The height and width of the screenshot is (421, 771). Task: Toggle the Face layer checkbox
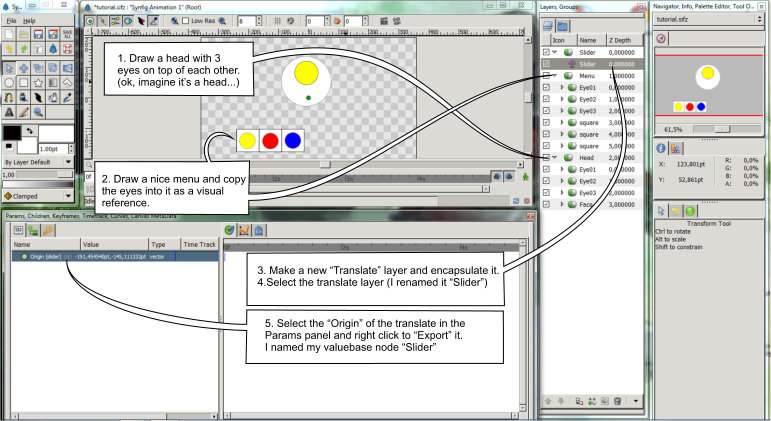pyautogui.click(x=545, y=203)
